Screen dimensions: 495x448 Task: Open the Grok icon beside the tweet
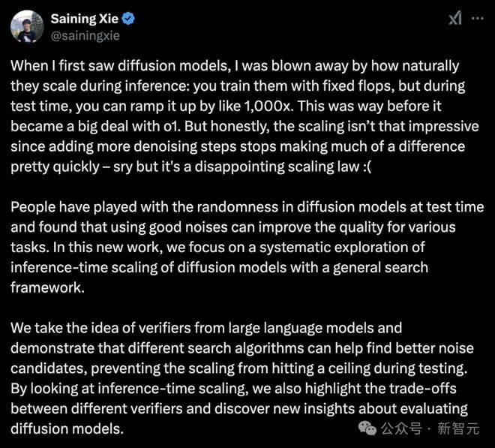454,20
